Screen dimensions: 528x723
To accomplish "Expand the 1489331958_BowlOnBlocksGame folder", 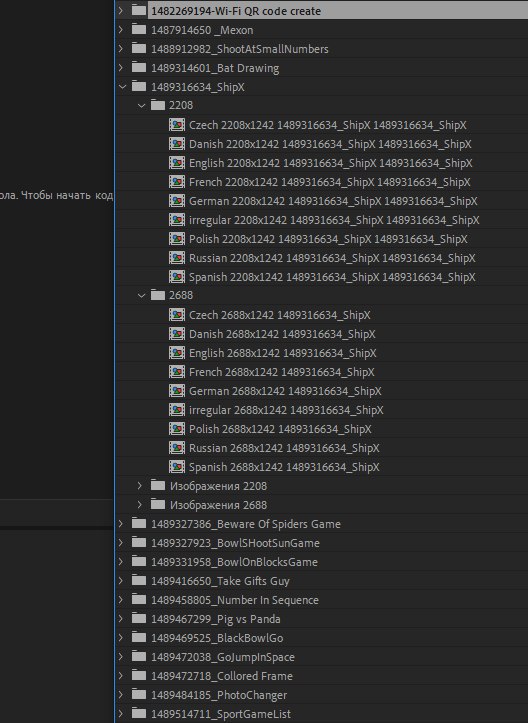I will (121, 562).
